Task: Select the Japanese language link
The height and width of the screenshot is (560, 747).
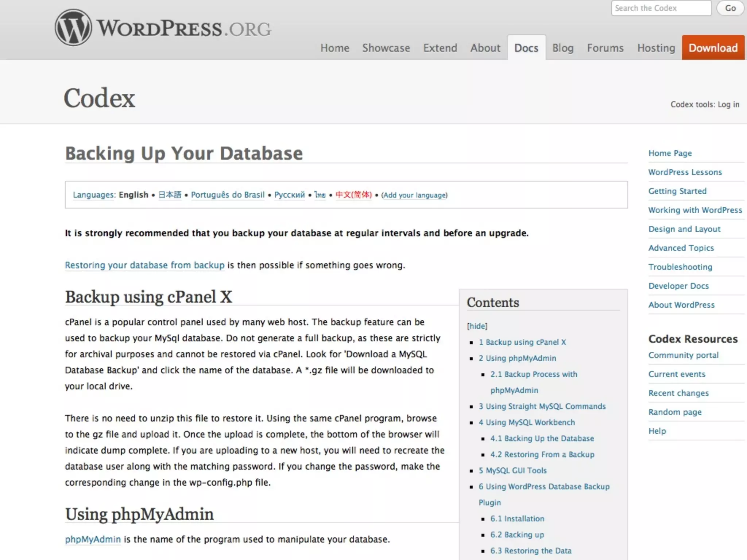Action: [x=170, y=195]
